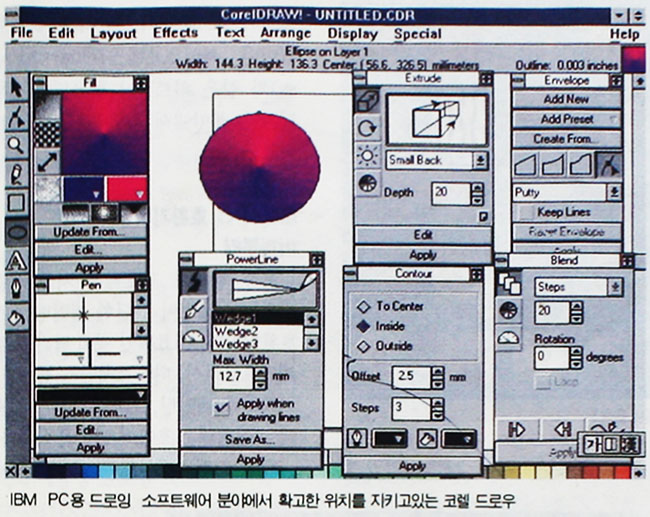The image size is (650, 517).
Task: Select the Outline pen nib tool
Action: (17, 289)
